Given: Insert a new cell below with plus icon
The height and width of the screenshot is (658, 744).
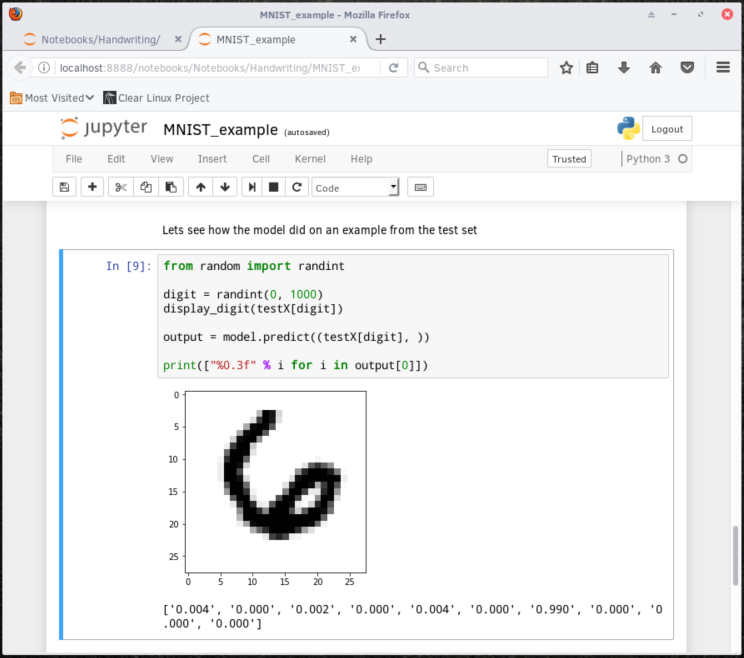Looking at the screenshot, I should click(92, 187).
